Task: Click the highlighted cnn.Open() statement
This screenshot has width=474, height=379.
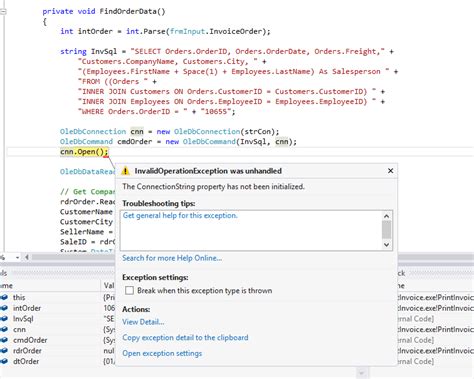Action: 84,152
